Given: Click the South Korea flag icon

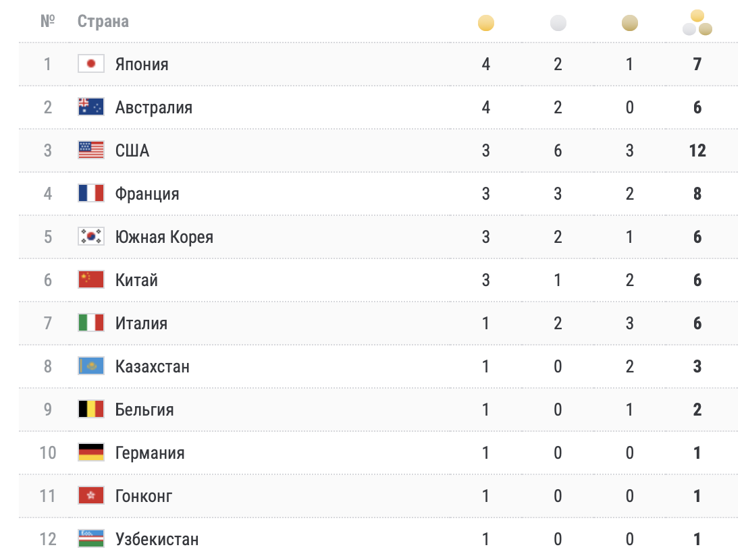Looking at the screenshot, I should click(91, 237).
